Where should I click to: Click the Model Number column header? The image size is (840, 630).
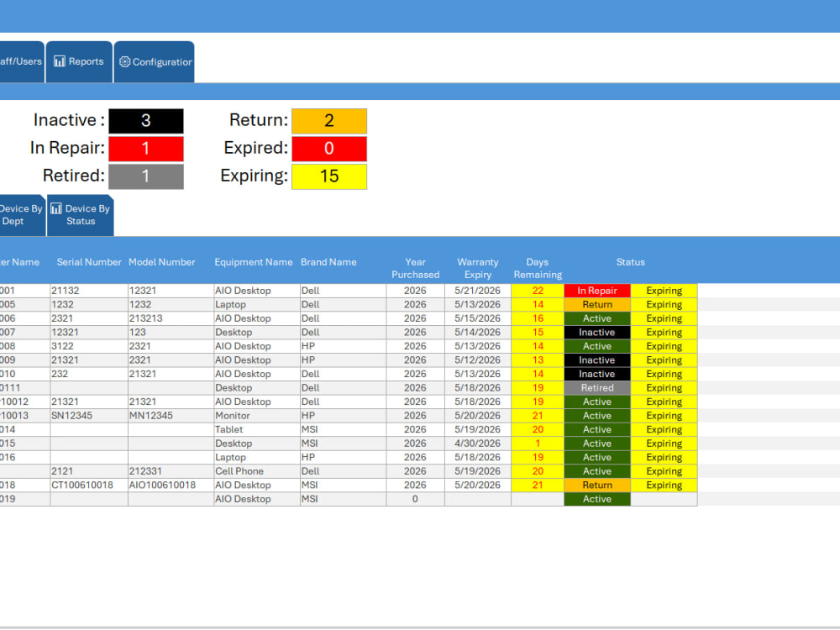click(162, 262)
